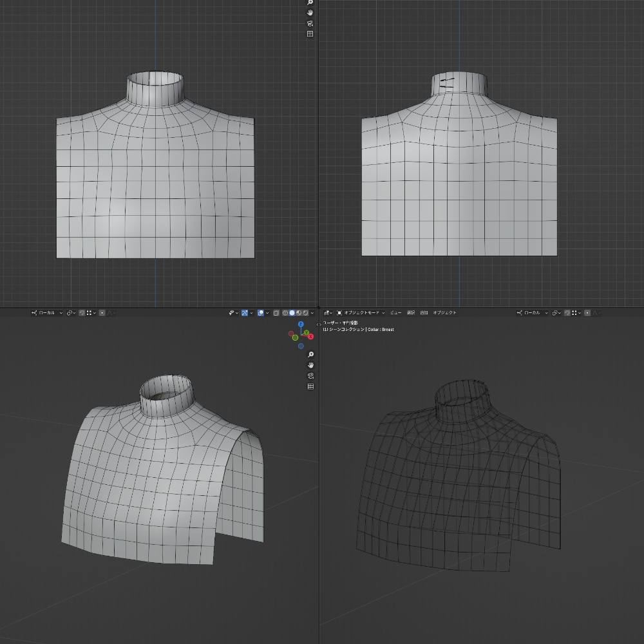Select wireframe viewport shading icon
Image resolution: width=644 pixels, height=644 pixels.
(x=285, y=312)
